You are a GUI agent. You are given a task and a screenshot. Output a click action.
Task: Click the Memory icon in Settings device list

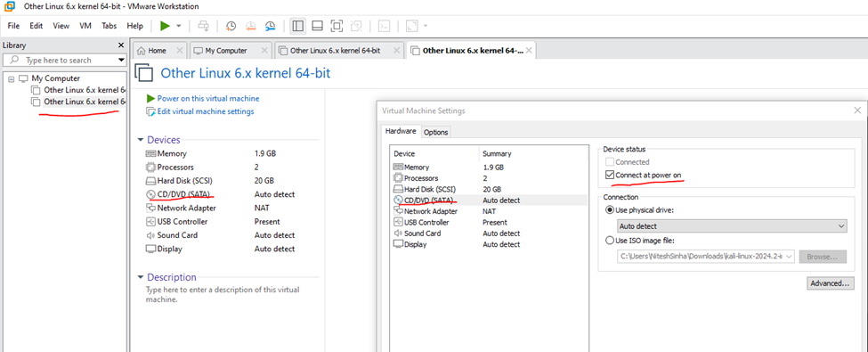click(398, 167)
